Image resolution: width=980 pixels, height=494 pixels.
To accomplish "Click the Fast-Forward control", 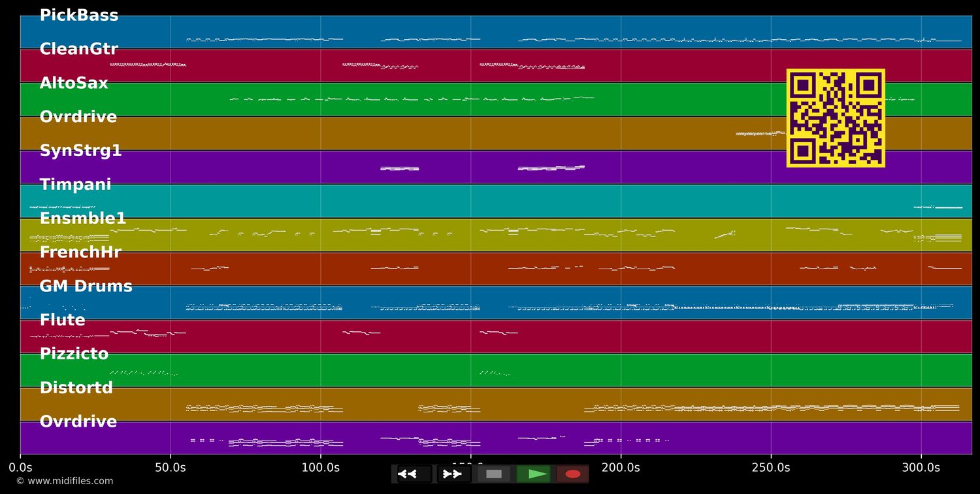I will coord(453,474).
